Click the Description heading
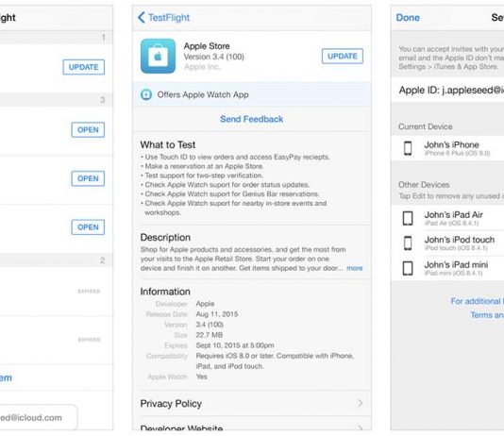The width and height of the screenshot is (504, 436). pyautogui.click(x=165, y=238)
